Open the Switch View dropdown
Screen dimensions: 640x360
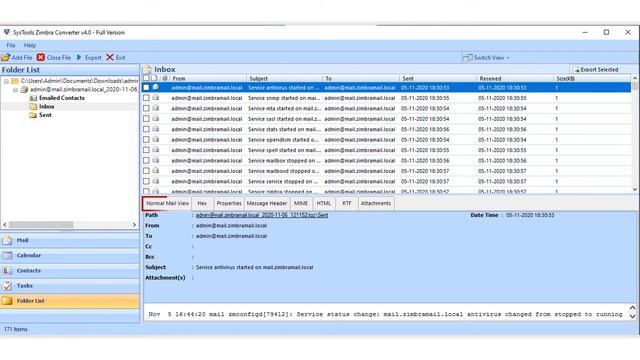point(486,58)
